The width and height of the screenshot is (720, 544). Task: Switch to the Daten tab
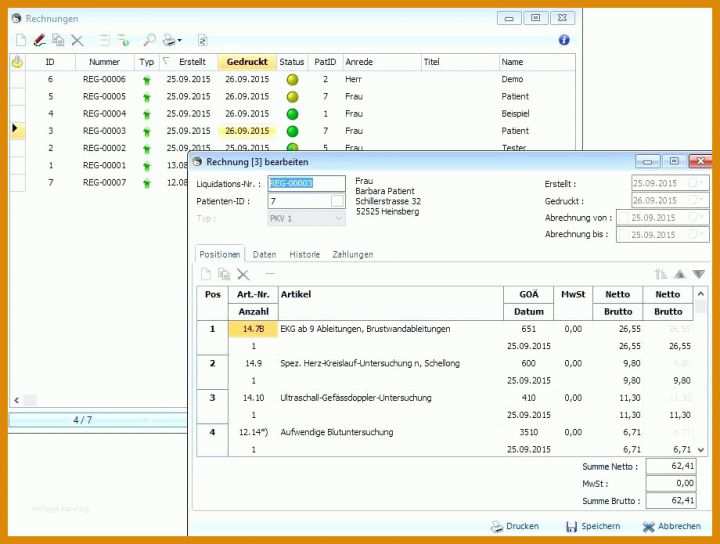click(x=264, y=254)
